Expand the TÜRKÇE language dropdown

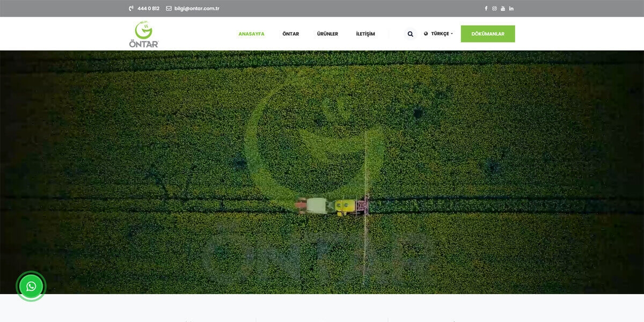438,34
